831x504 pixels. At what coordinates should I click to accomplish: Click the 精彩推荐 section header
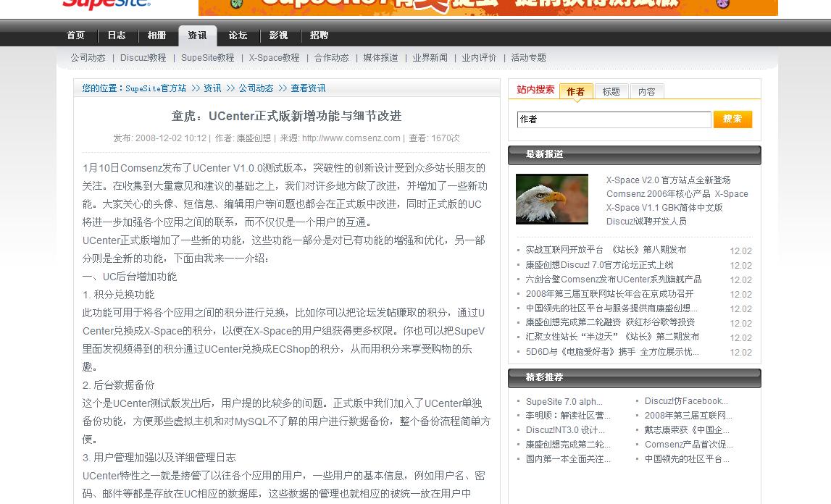click(635, 378)
